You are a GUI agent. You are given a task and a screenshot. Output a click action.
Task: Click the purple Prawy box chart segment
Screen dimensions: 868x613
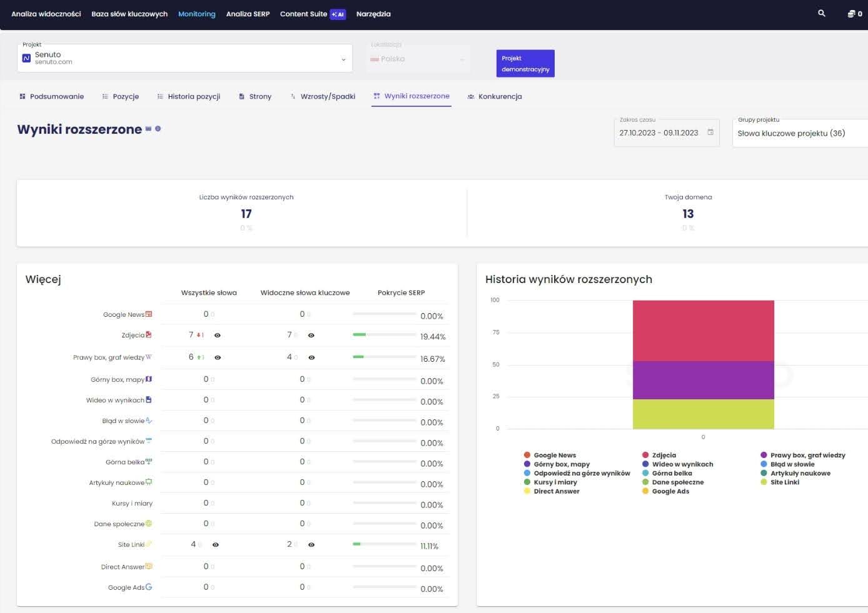(x=704, y=380)
